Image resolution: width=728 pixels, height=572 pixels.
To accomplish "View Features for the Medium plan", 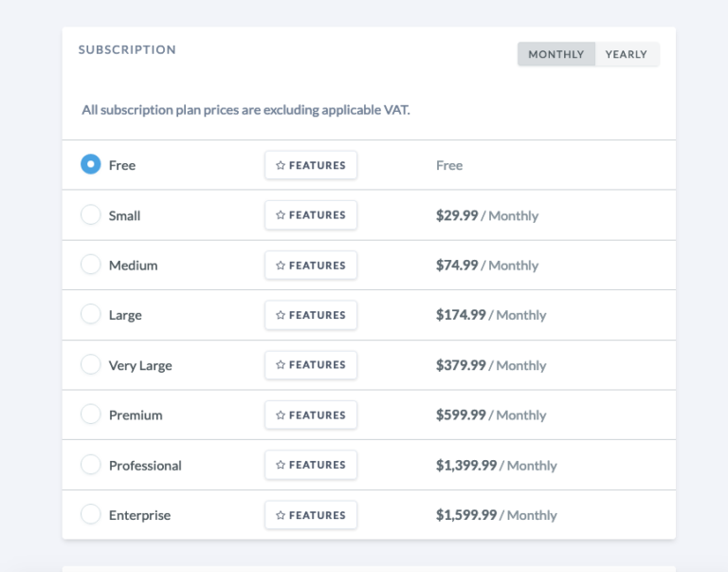I will click(311, 266).
